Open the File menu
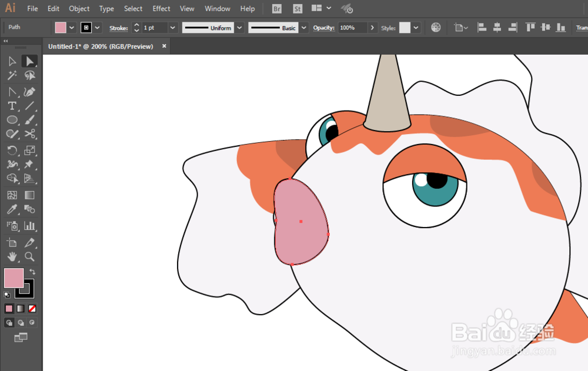The image size is (588, 371). [32, 9]
